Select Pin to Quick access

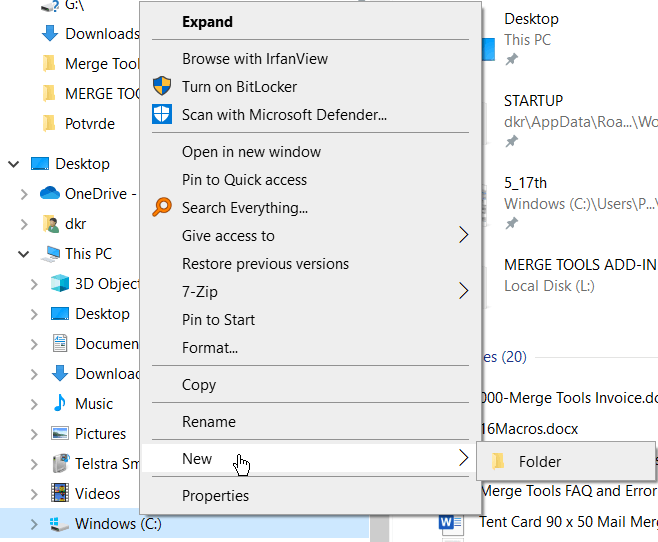point(311,180)
